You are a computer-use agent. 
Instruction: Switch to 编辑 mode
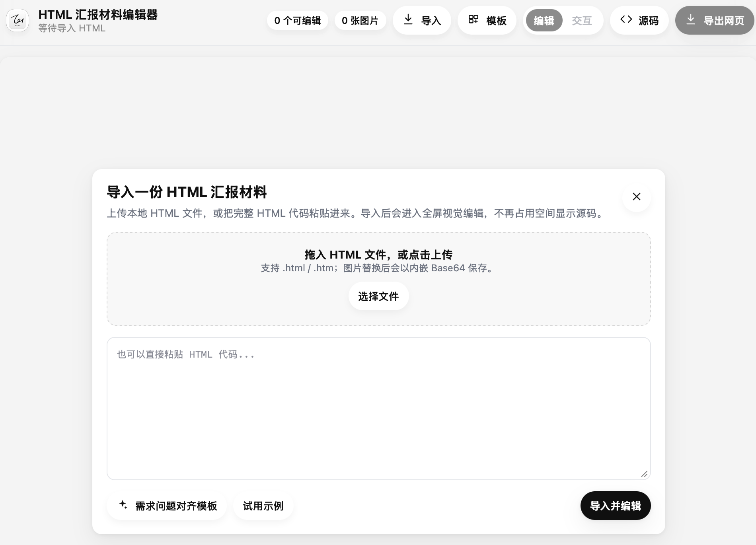click(x=544, y=20)
